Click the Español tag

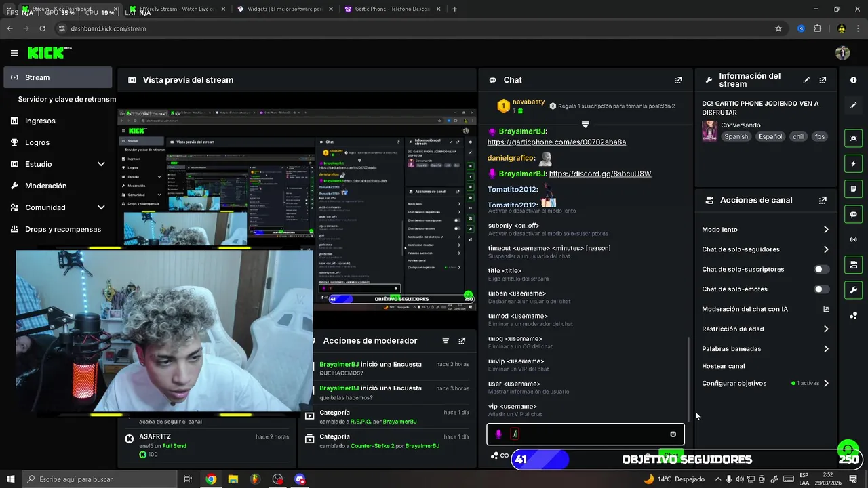[x=770, y=137]
